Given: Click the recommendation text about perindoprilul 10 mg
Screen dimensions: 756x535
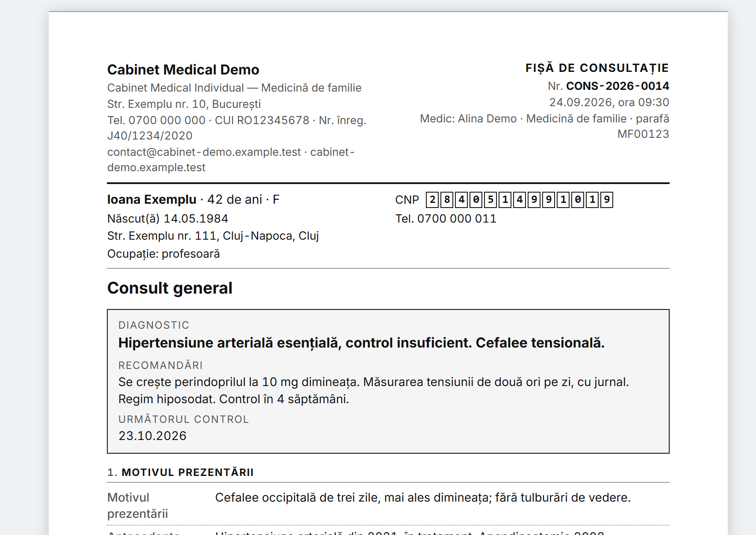Looking at the screenshot, I should coord(374,390).
